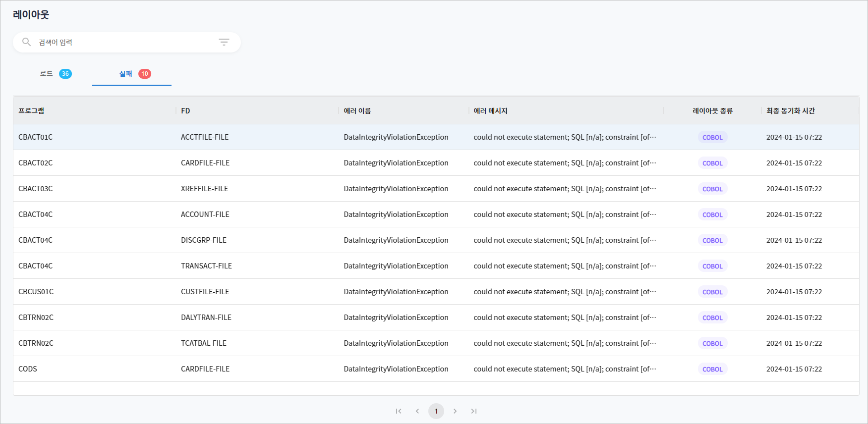Focus the 검색어 입력 search field

coord(126,43)
